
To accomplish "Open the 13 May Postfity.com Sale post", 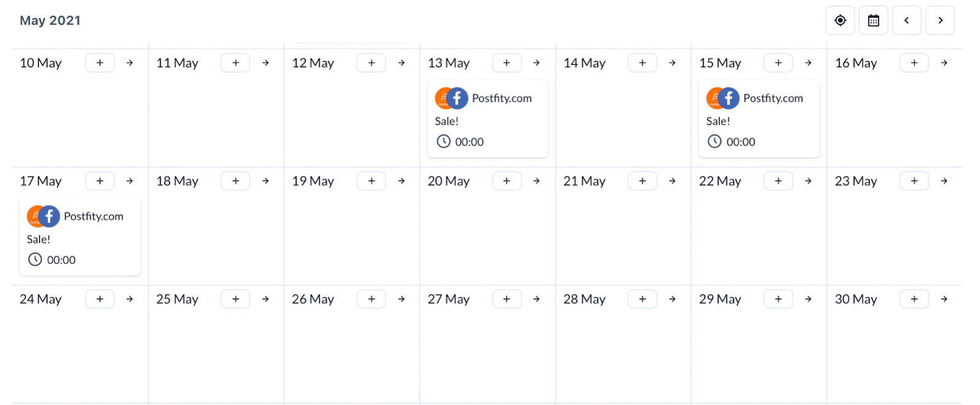I will click(x=488, y=120).
